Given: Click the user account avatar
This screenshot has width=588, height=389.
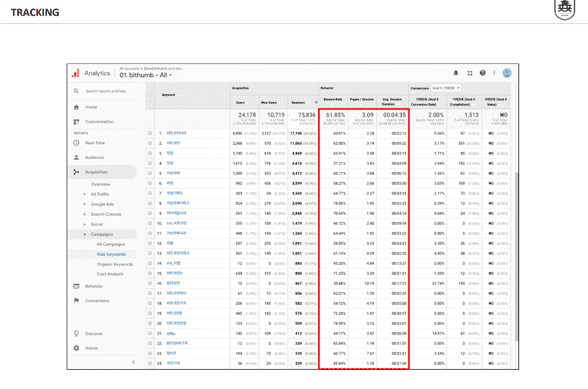Looking at the screenshot, I should click(x=506, y=73).
